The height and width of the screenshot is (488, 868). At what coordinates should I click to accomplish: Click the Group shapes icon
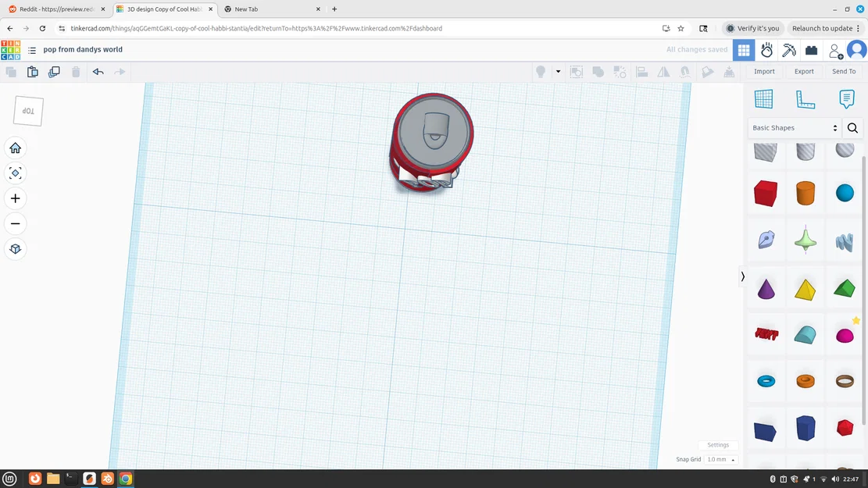pos(598,72)
